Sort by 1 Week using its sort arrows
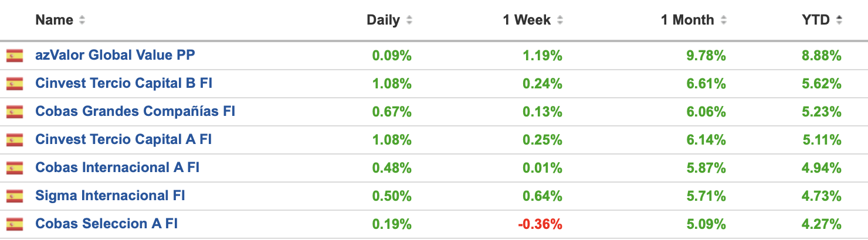 560,20
